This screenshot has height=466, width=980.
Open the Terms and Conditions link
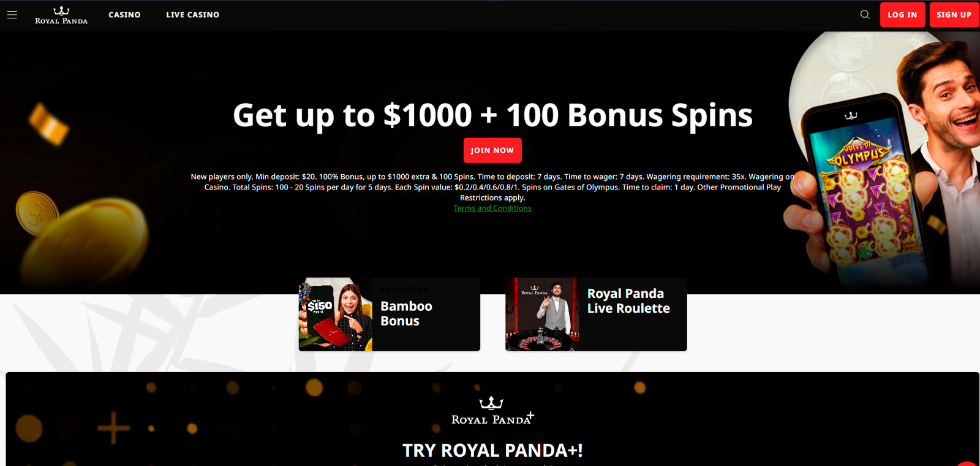coord(492,208)
